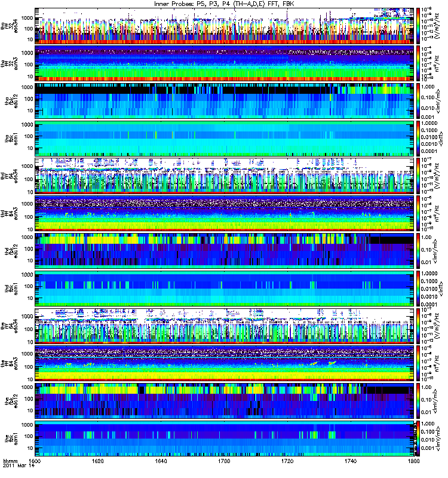Click inside the thd fff scm3 spectrogram

[x=224, y=213]
